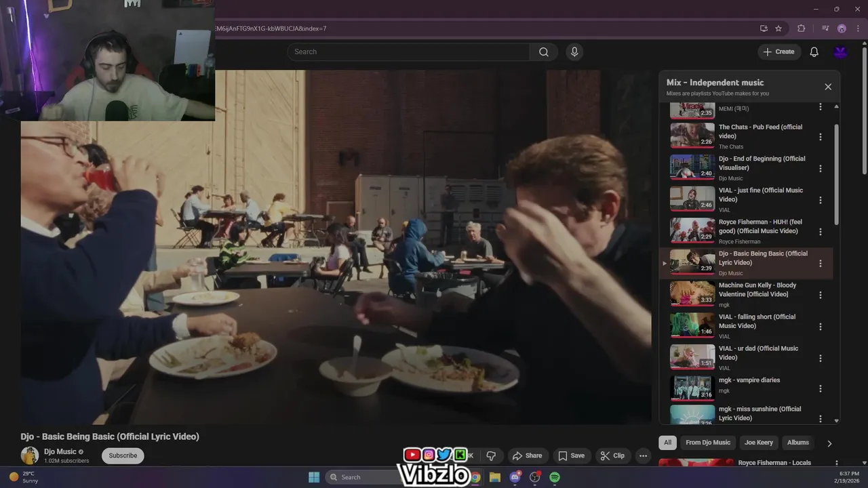Open options for mgk - vampire diaries
Viewport: 868px width, 488px height.
(x=821, y=389)
